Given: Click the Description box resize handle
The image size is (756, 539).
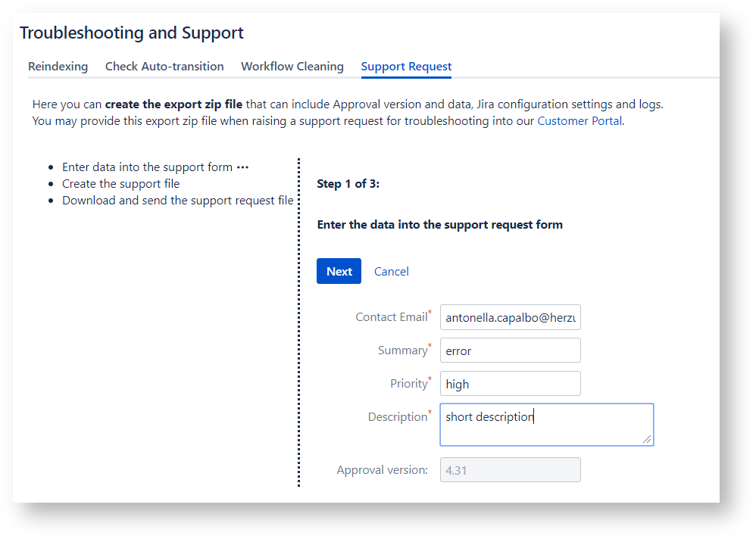Looking at the screenshot, I should point(647,439).
